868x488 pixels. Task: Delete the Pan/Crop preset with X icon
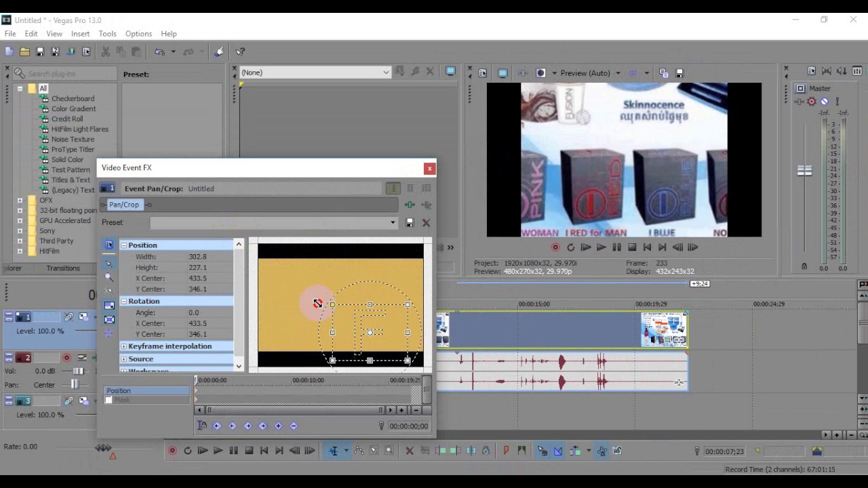tap(426, 222)
